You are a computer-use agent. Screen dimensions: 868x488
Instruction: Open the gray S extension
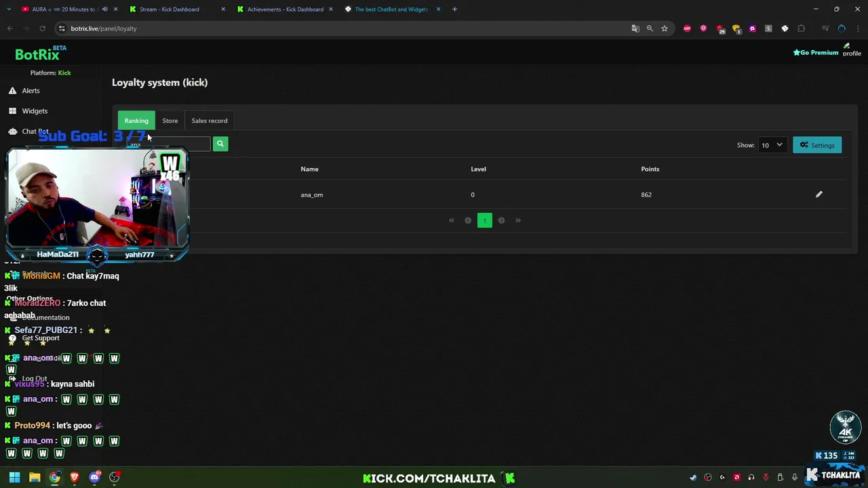[768, 28]
